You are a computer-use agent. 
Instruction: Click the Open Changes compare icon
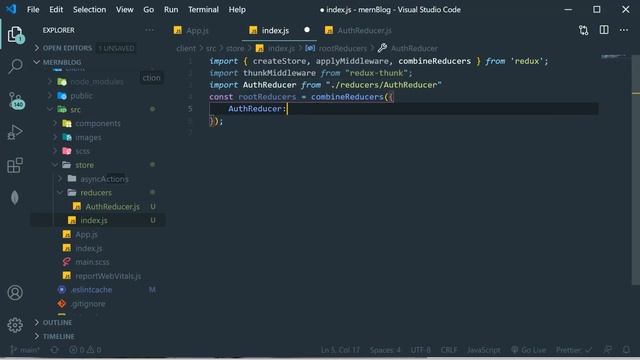(584, 30)
